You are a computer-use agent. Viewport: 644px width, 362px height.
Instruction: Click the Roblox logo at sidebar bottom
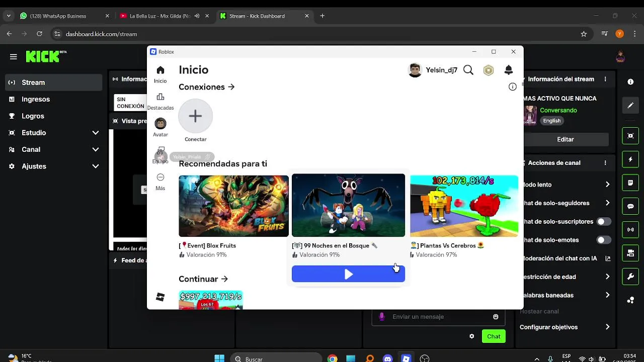160,297
